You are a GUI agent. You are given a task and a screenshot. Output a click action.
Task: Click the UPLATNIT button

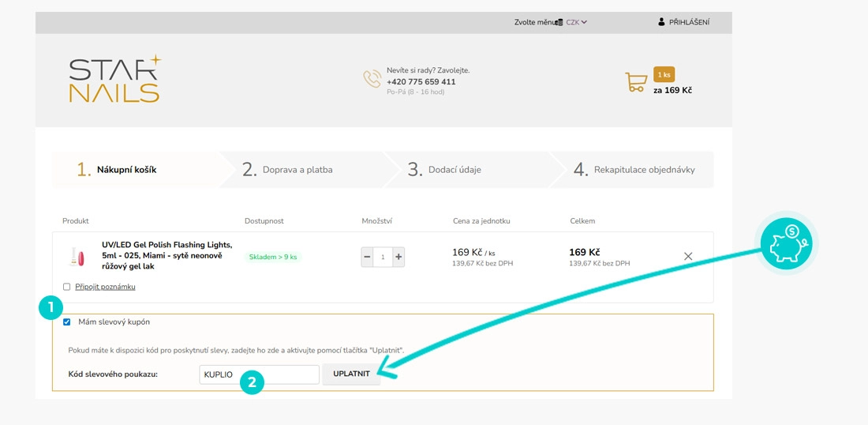[x=351, y=374]
